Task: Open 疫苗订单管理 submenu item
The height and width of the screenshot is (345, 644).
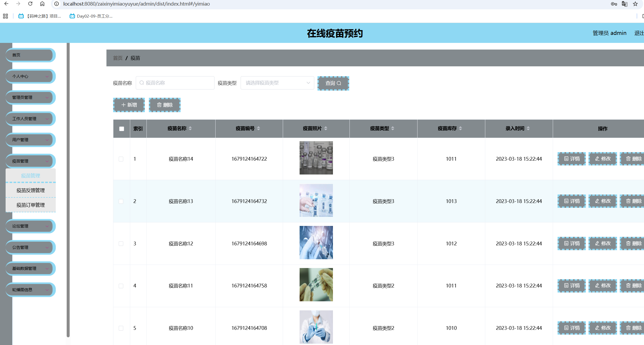Action: (30, 205)
